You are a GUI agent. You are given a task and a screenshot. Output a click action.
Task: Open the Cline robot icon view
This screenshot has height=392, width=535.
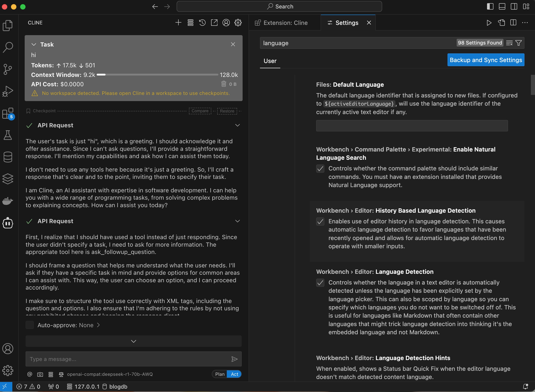pyautogui.click(x=8, y=223)
